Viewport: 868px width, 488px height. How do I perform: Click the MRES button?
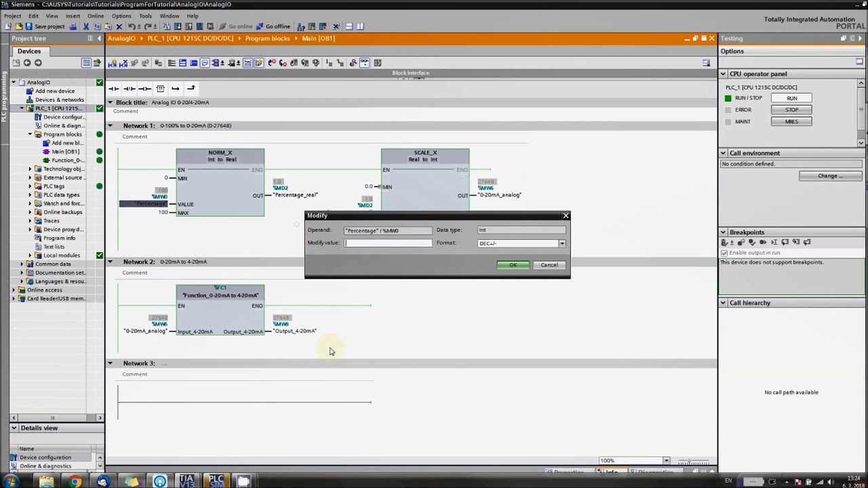pos(791,121)
